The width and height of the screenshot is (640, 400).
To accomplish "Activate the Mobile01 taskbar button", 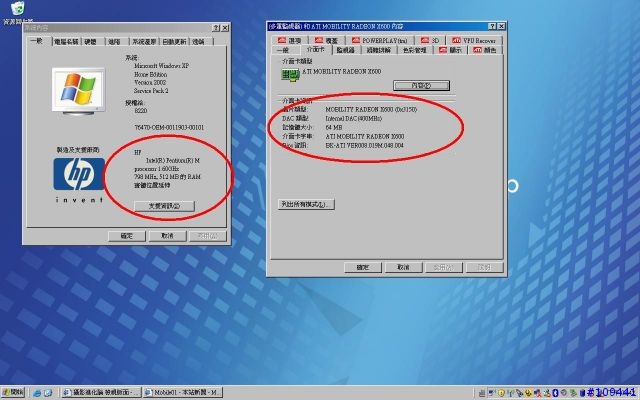I will coord(182,393).
